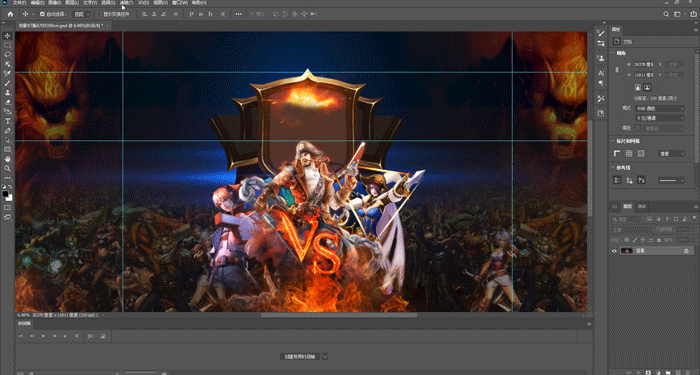Select the Horizontal Type tool
This screenshot has width=700, height=375.
pos(8,121)
